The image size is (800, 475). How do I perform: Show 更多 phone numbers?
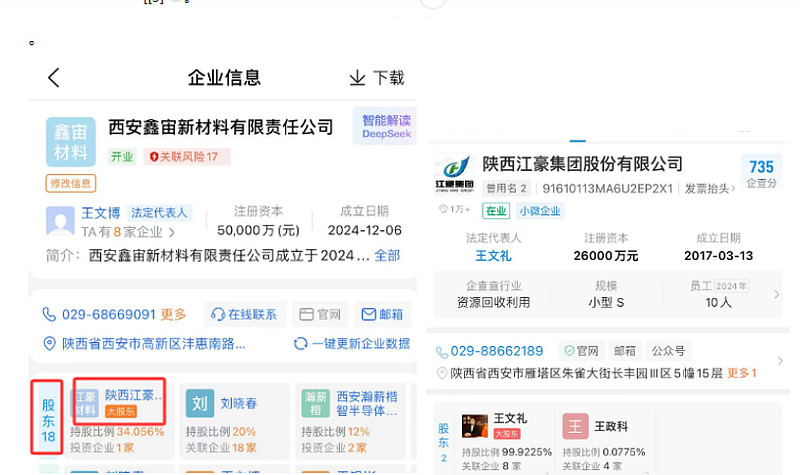click(173, 314)
